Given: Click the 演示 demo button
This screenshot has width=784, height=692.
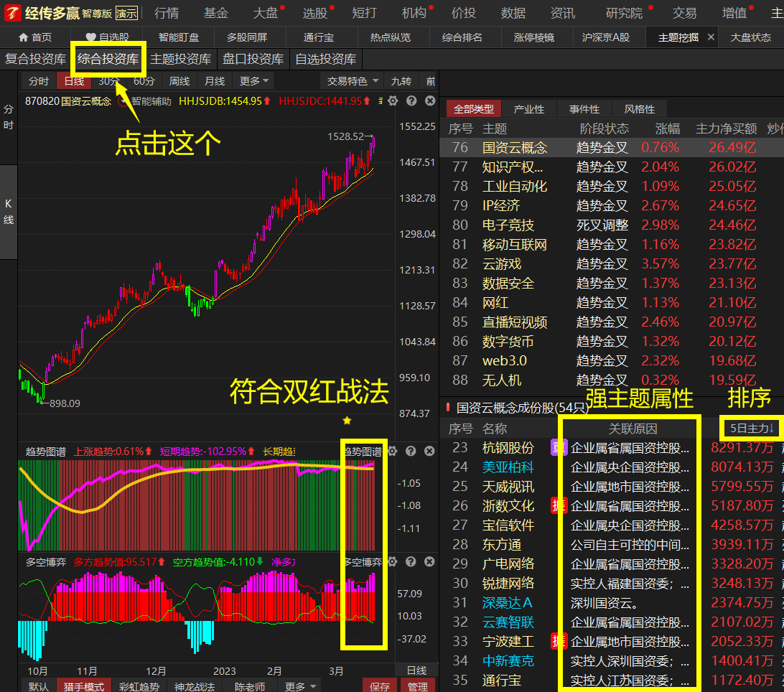Looking at the screenshot, I should click(x=126, y=13).
